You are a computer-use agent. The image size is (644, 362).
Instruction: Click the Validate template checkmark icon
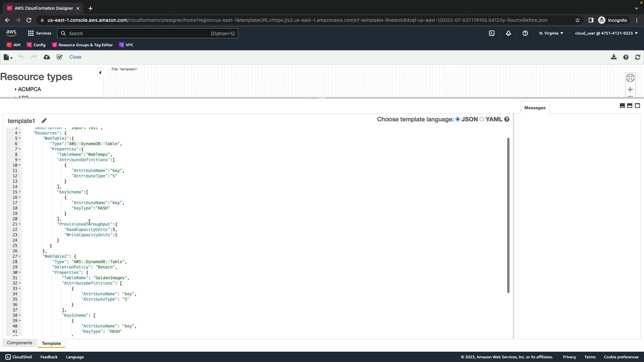[x=59, y=57]
